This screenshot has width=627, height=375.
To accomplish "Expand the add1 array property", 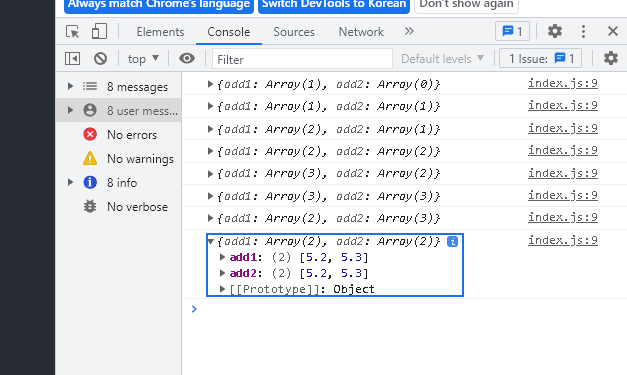I will 222,257.
